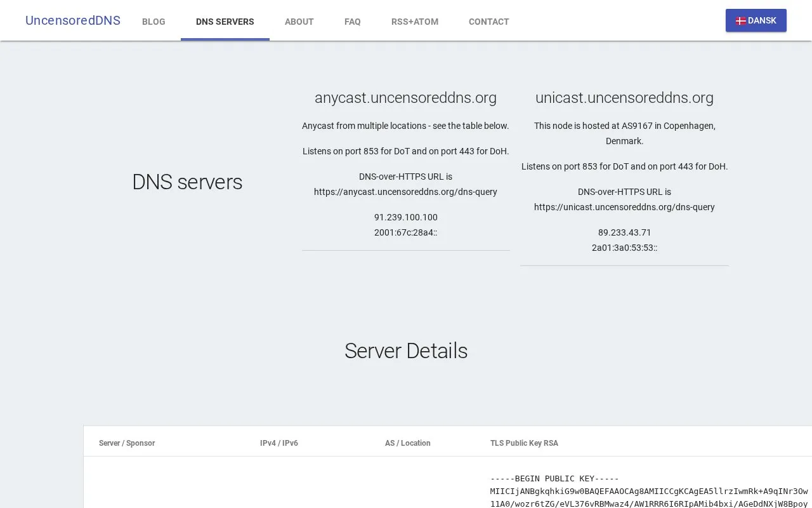Click the anycast DNS-over-HTTPS dns-query URL
This screenshot has width=812, height=508.
(x=405, y=192)
